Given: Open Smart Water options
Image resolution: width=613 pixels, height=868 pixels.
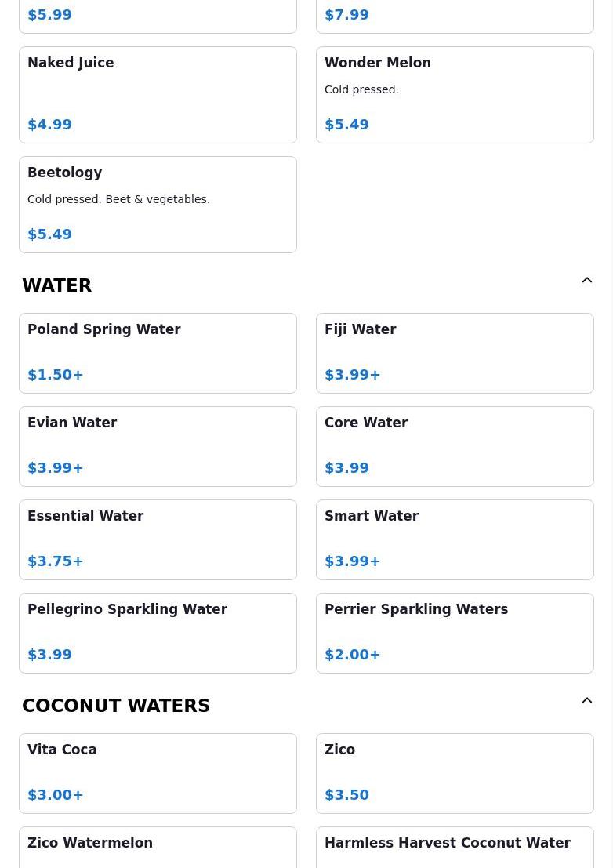Looking at the screenshot, I should click(455, 539).
